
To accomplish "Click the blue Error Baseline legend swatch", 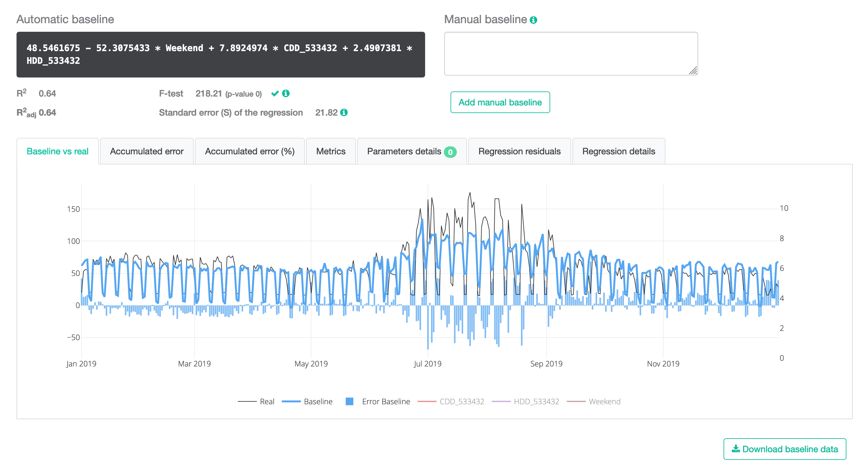I will [x=350, y=401].
